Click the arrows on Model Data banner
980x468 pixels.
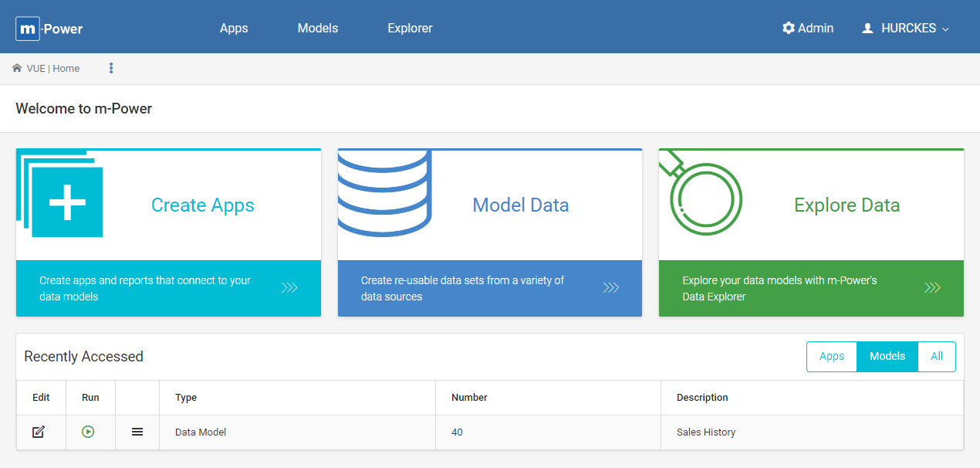611,288
